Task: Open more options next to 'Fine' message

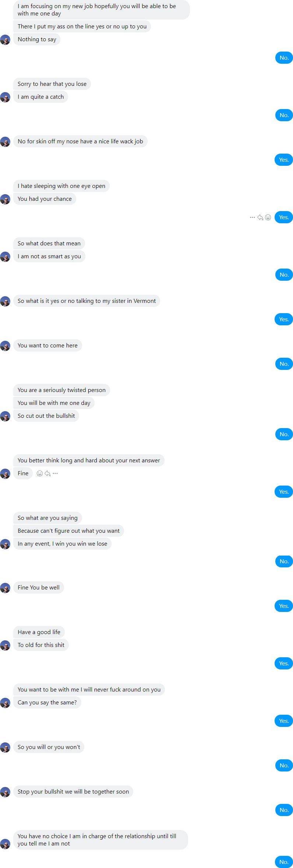Action: pyautogui.click(x=55, y=473)
